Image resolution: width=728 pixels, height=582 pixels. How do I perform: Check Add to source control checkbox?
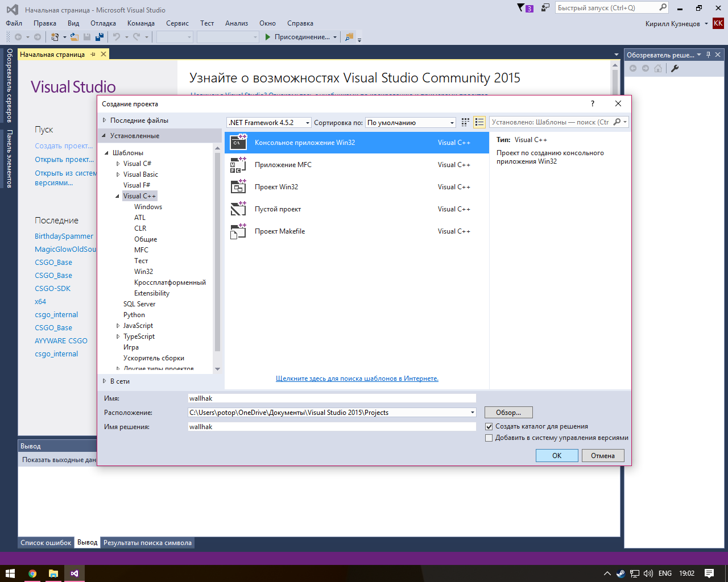[x=489, y=438]
